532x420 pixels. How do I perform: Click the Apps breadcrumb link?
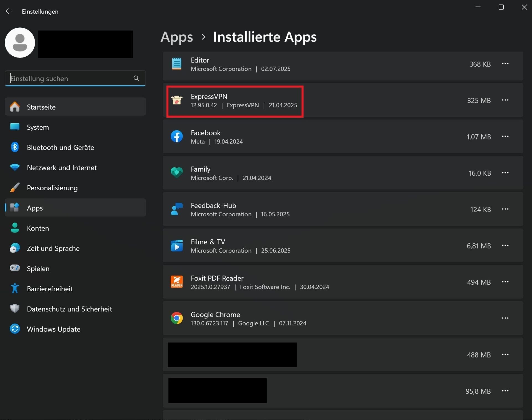(x=177, y=37)
